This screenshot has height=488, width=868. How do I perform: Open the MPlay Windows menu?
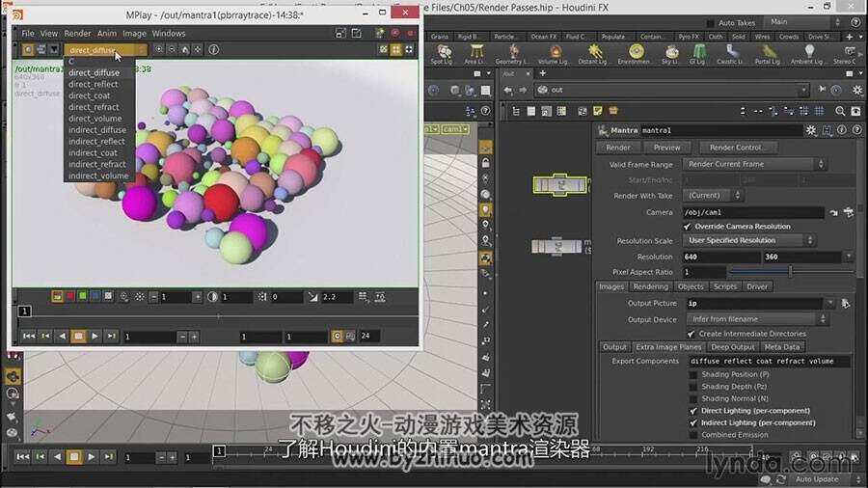point(168,33)
